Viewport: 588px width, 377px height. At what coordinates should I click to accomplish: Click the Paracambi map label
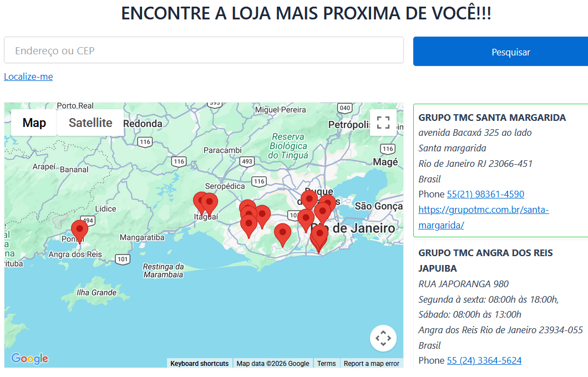coord(222,150)
